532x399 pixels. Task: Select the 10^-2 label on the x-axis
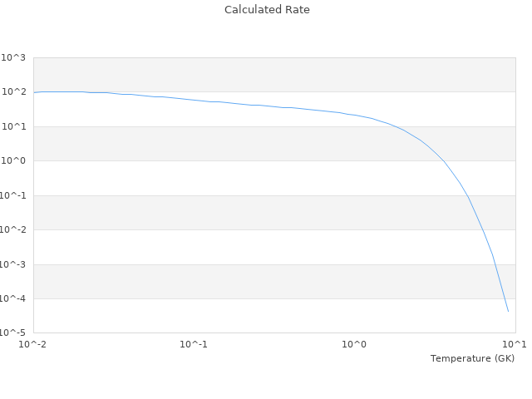(33, 344)
